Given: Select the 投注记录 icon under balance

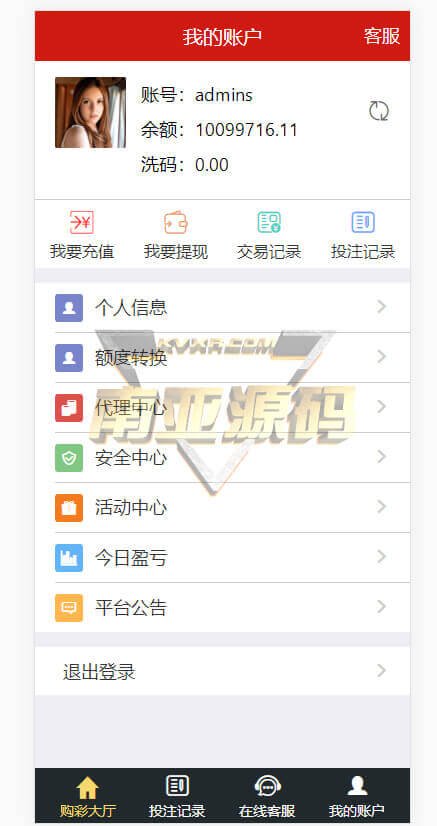Looking at the screenshot, I should (x=363, y=222).
